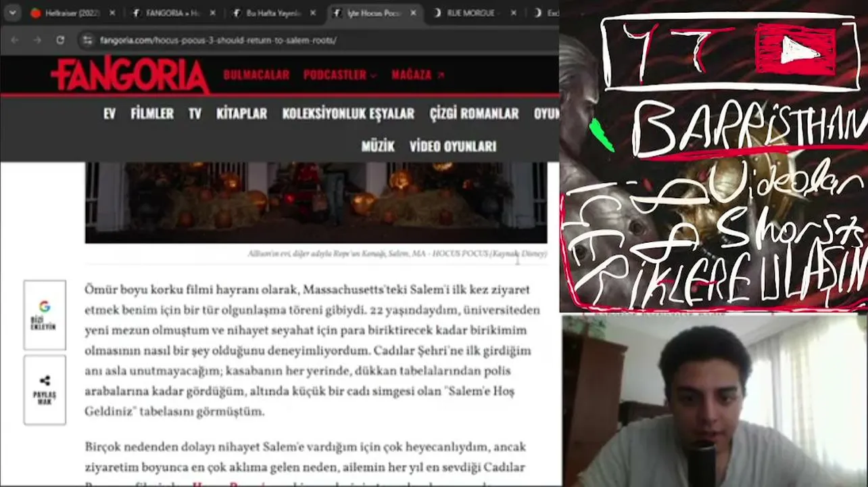Switch to the FANGORIA browser tab
The image size is (868, 487).
click(173, 13)
